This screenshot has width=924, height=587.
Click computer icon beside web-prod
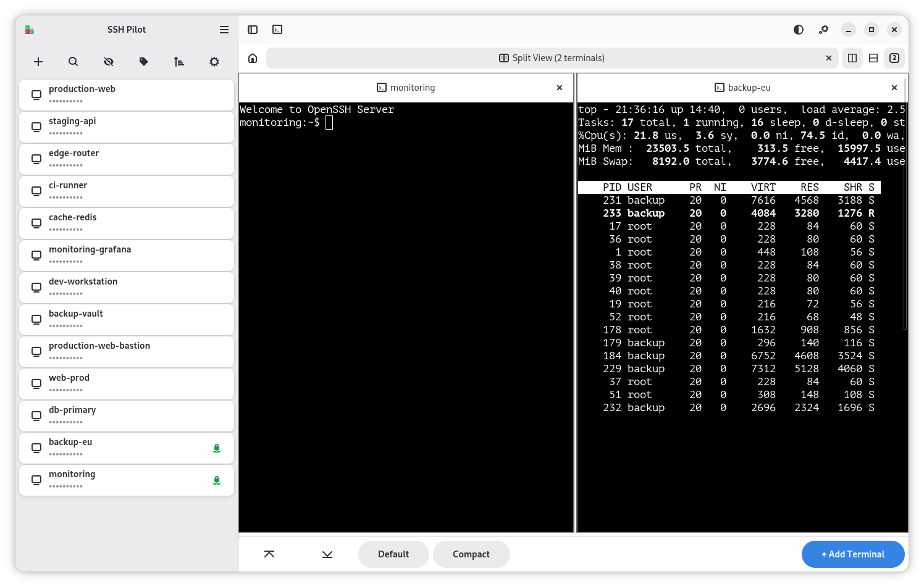click(x=36, y=384)
